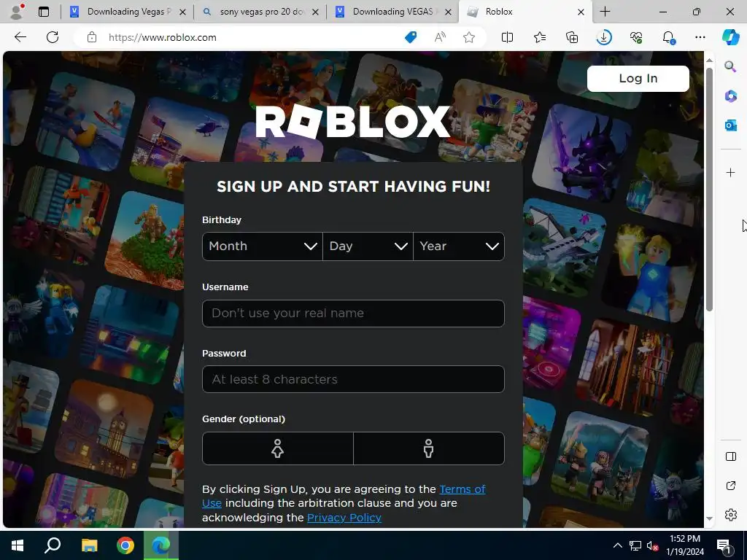This screenshot has height=560, width=747.
Task: Open a new tab
Action: 605,12
